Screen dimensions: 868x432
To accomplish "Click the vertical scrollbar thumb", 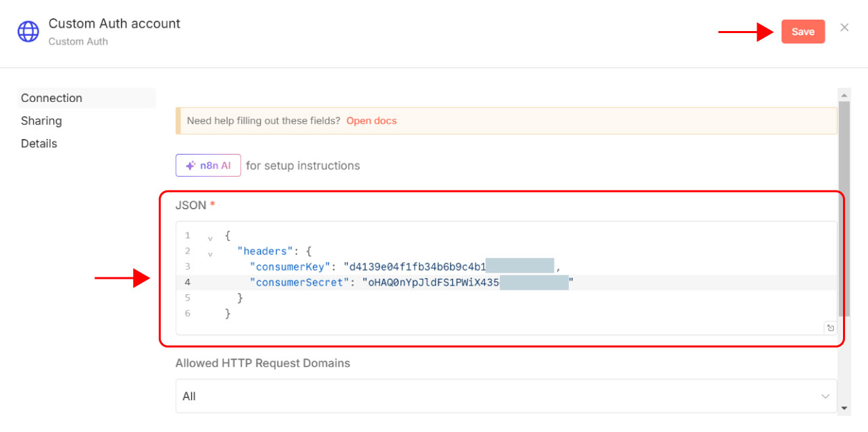I will pos(844,202).
